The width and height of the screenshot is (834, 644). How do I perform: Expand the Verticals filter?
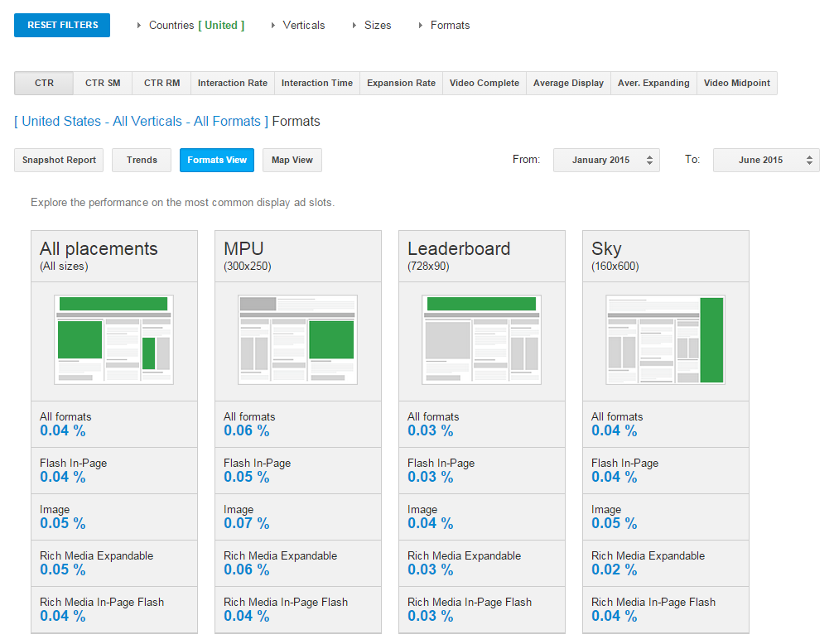[303, 26]
